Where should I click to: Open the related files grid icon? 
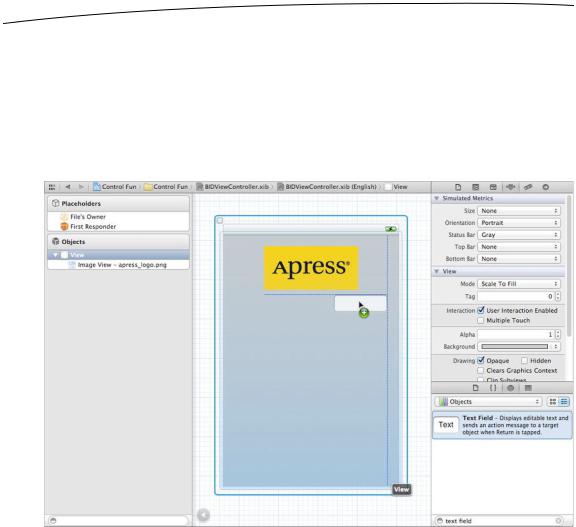coord(52,187)
